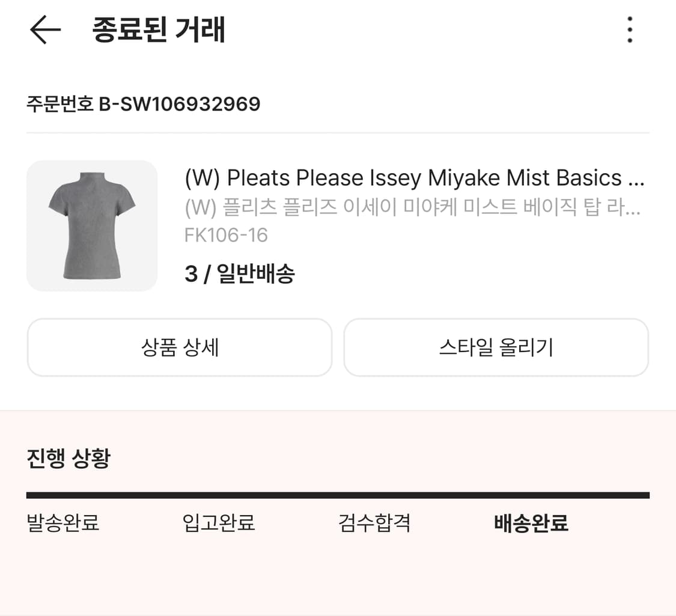
Task: Tap the 입고완료 progress stage
Action: (218, 523)
